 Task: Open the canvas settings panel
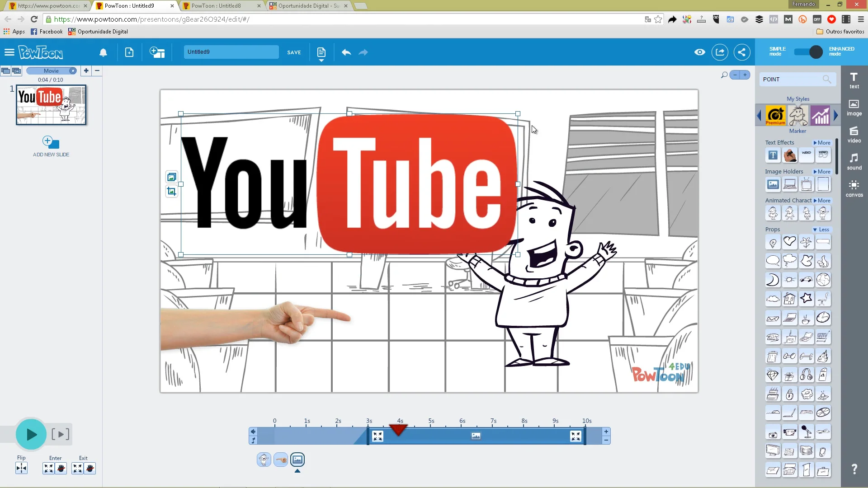pyautogui.click(x=854, y=188)
